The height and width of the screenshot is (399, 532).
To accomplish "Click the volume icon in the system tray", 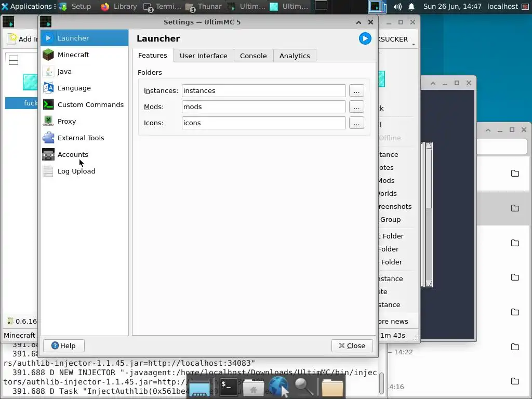I will click(x=397, y=6).
